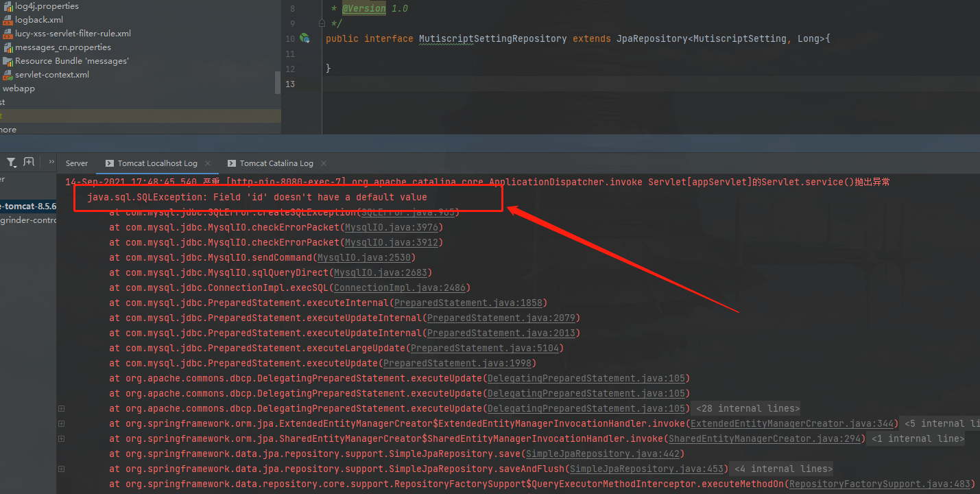Image resolution: width=980 pixels, height=494 pixels.
Task: Click the '>>' chevron for hidden toolbar actions
Action: [x=49, y=161]
